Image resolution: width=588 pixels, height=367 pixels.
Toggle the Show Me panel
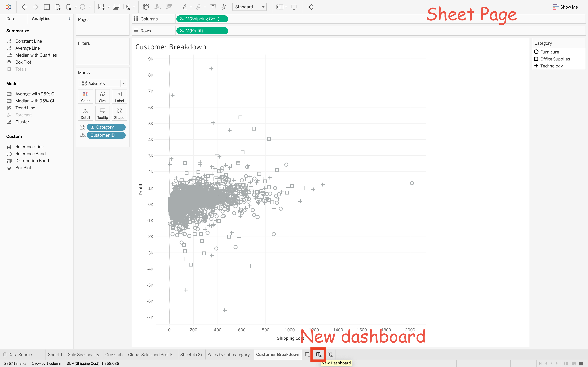click(565, 7)
